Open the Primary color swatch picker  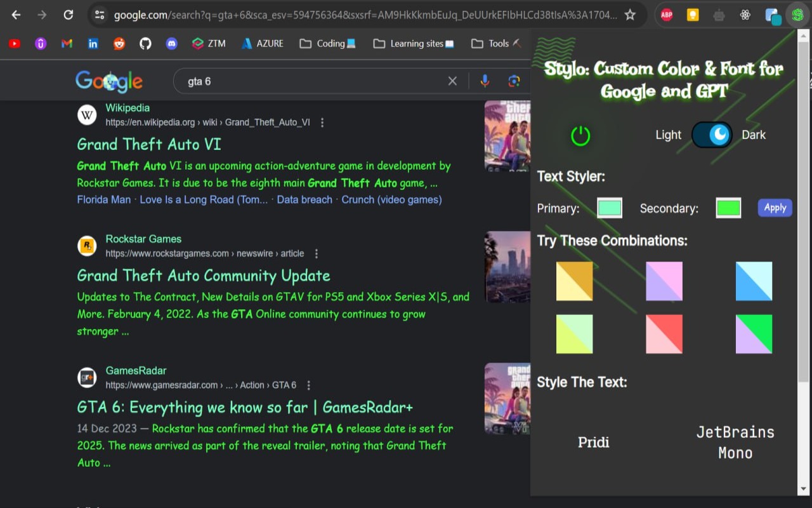pos(609,207)
